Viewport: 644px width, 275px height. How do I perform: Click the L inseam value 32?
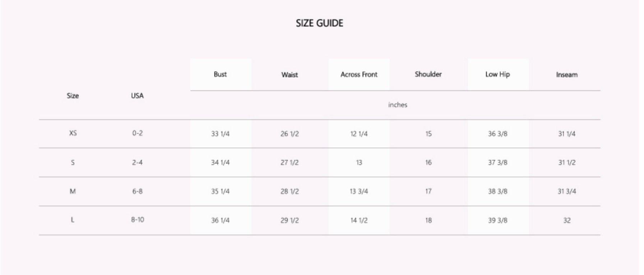click(x=567, y=220)
